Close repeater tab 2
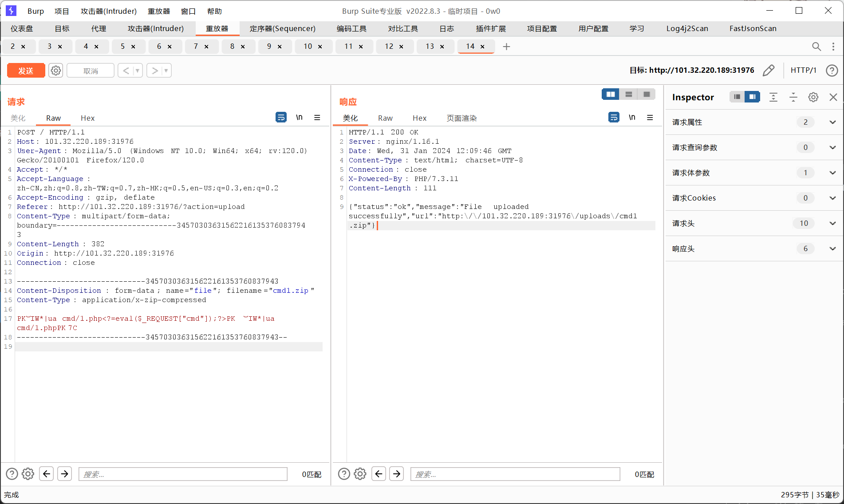 (x=23, y=46)
